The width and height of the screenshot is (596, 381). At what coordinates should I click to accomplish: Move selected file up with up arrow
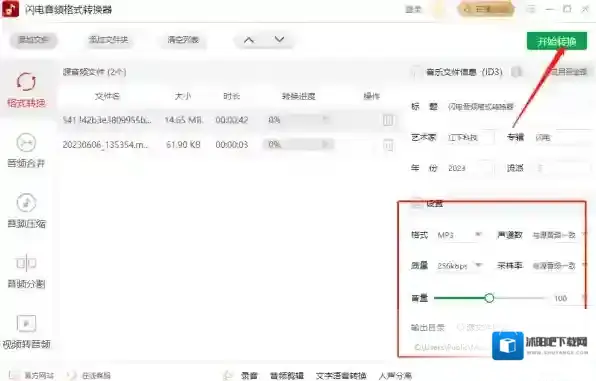249,40
